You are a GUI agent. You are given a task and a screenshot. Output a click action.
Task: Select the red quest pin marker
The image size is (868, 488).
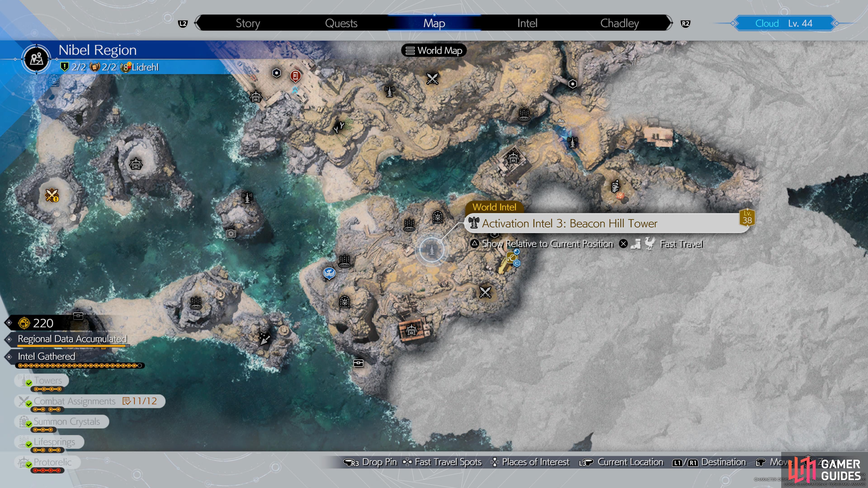295,76
